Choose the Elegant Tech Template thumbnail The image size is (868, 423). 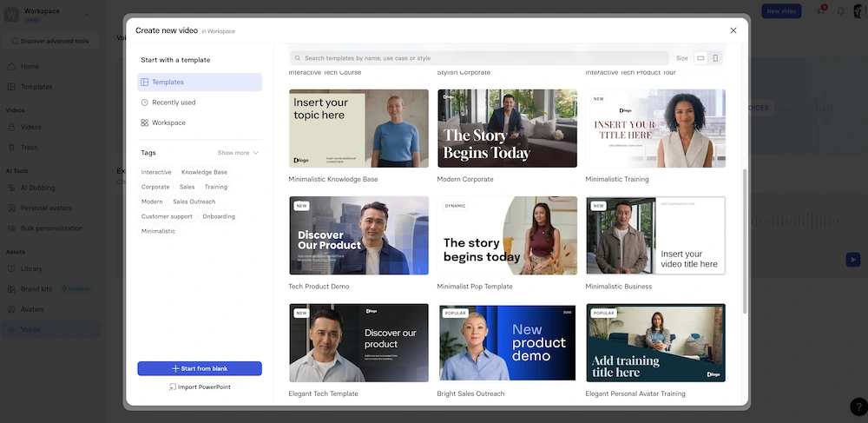tap(358, 343)
